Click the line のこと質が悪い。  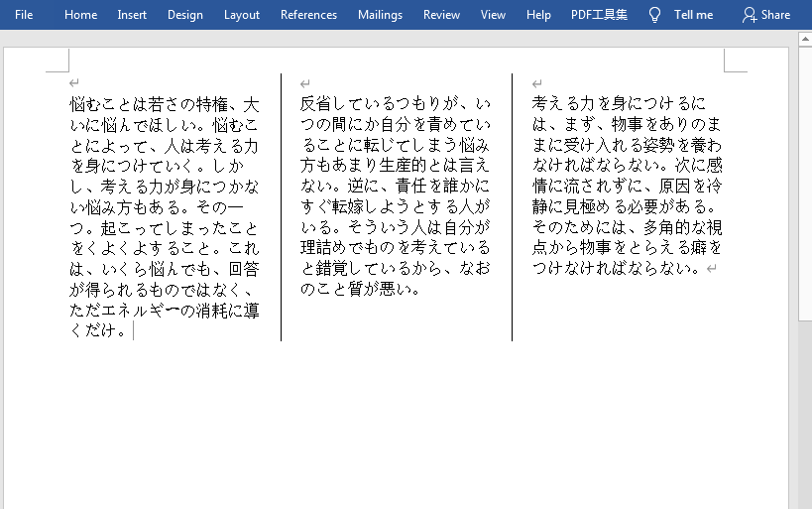click(361, 289)
